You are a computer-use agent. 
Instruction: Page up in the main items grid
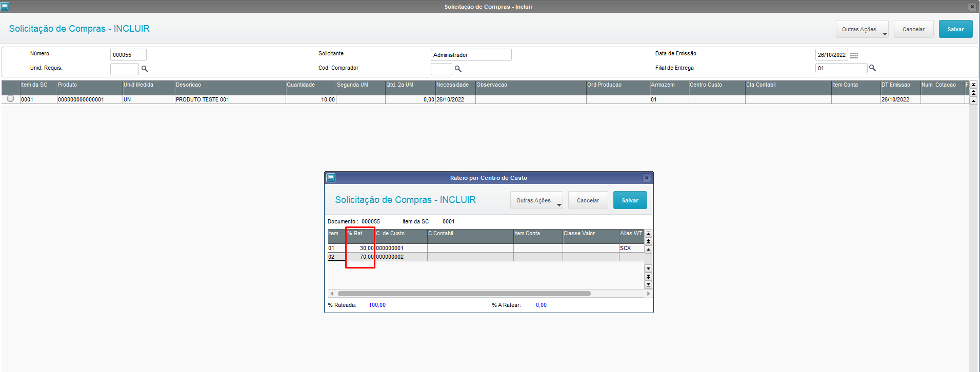(973, 93)
